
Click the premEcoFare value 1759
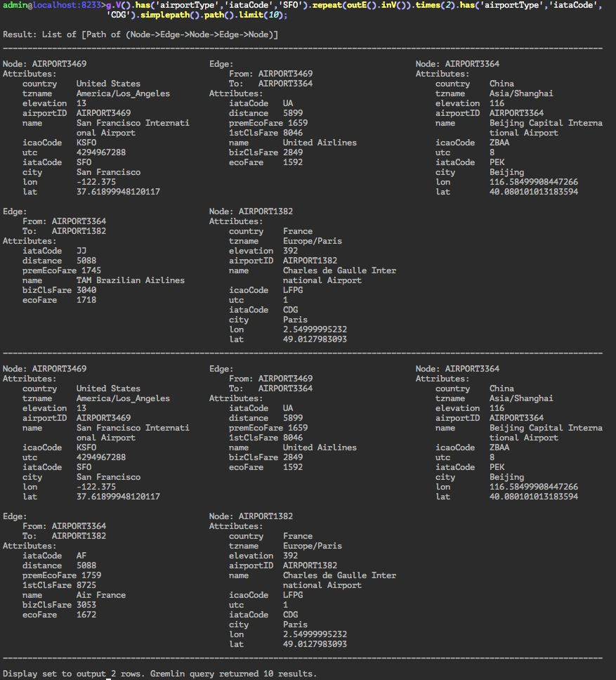pyautogui.click(x=91, y=575)
